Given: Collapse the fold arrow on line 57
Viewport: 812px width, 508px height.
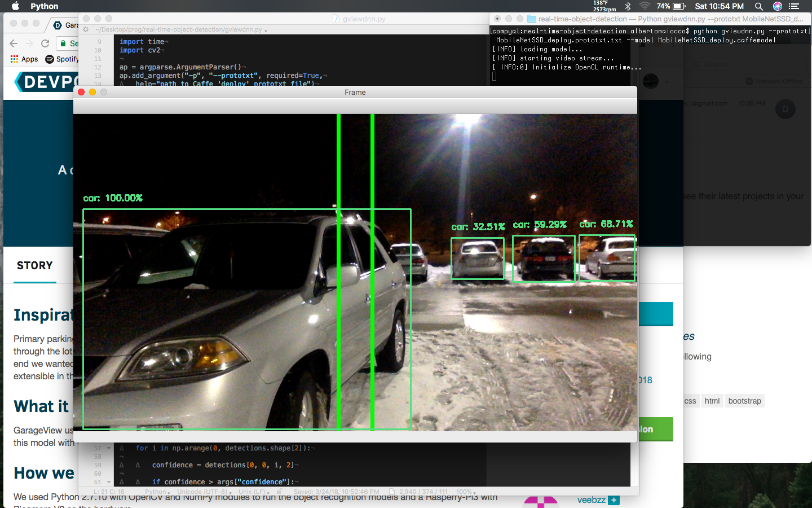Looking at the screenshot, I should click(108, 448).
